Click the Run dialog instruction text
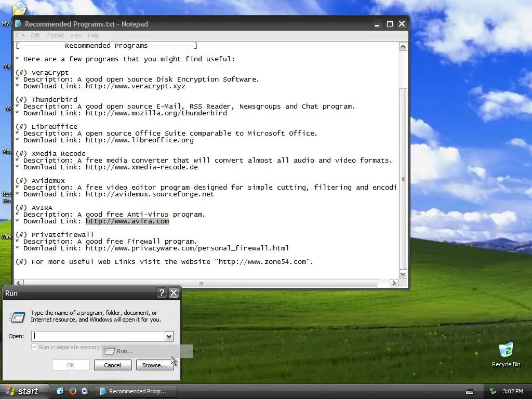This screenshot has width=532, height=399. [x=96, y=316]
